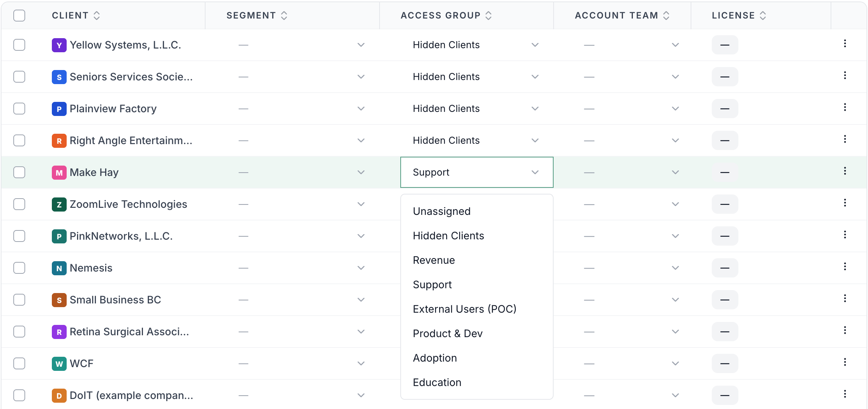Screen dimensions: 868x409
Task: Toggle the select-all checkbox in the header
Action: pyautogui.click(x=19, y=16)
